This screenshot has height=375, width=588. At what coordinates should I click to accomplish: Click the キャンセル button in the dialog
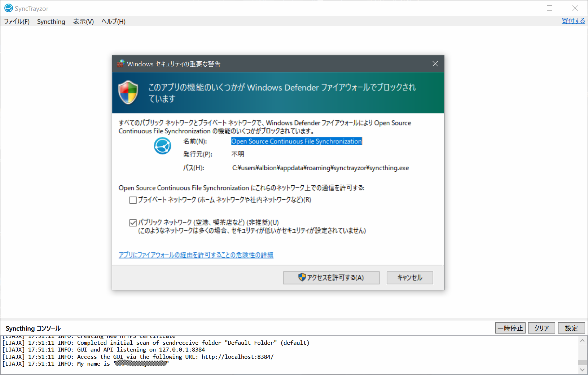[x=409, y=278]
